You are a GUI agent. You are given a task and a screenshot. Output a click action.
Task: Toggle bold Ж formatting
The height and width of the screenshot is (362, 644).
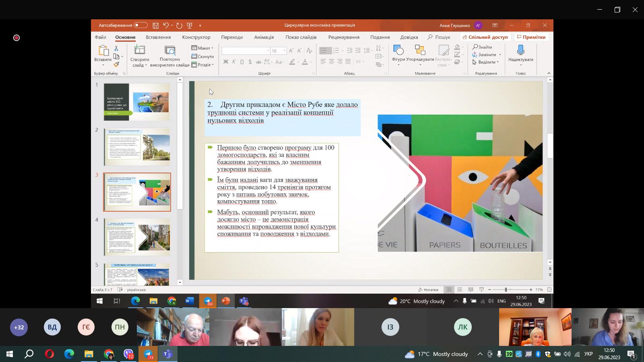(x=225, y=62)
